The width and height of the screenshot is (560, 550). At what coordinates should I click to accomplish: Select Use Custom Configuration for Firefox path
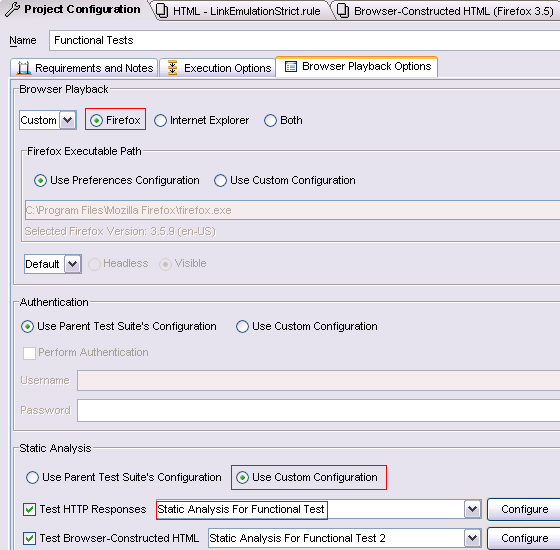(x=220, y=180)
